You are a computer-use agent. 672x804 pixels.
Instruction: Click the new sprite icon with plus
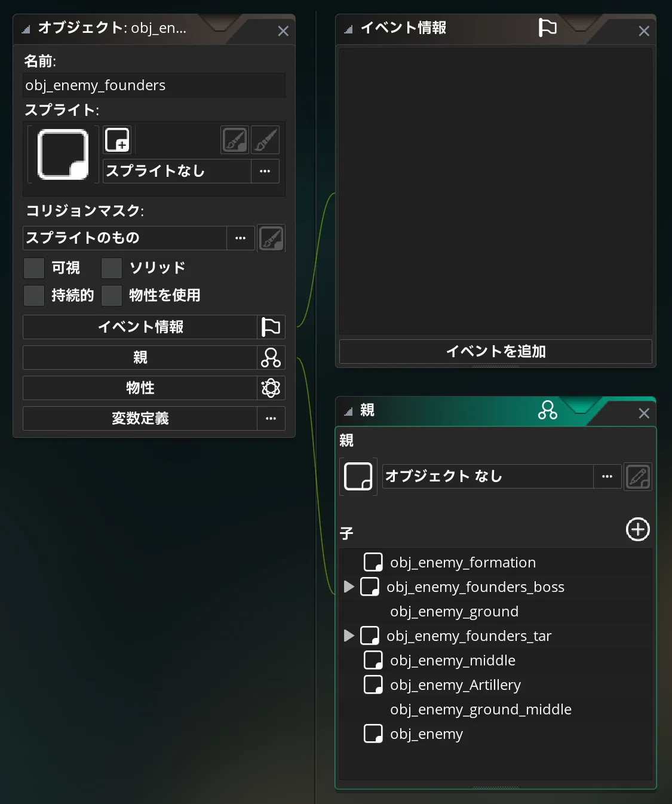117,140
